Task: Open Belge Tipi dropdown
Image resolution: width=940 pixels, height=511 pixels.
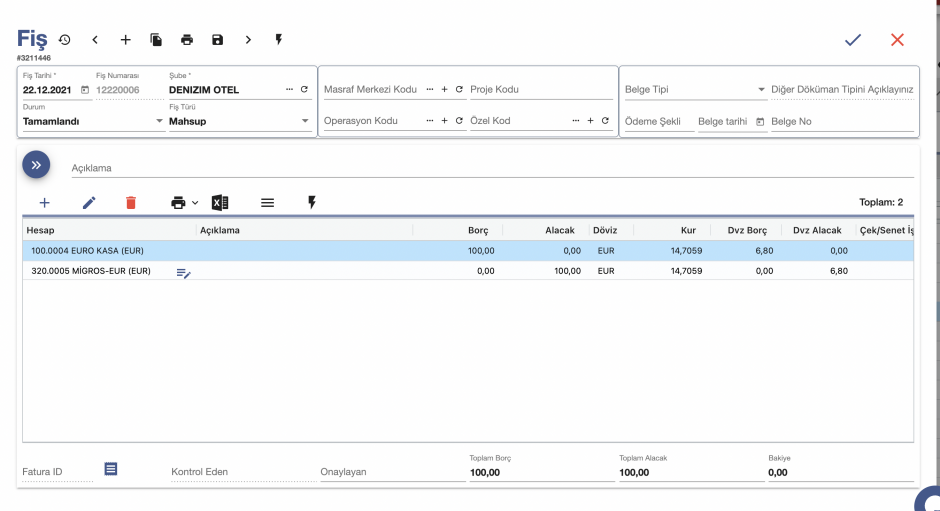Action: pyautogui.click(x=695, y=89)
